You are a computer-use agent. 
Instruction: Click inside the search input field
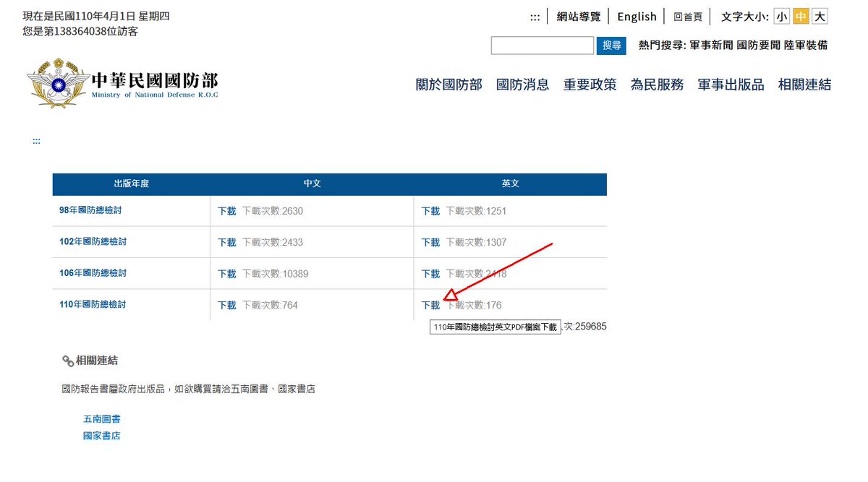[x=541, y=45]
